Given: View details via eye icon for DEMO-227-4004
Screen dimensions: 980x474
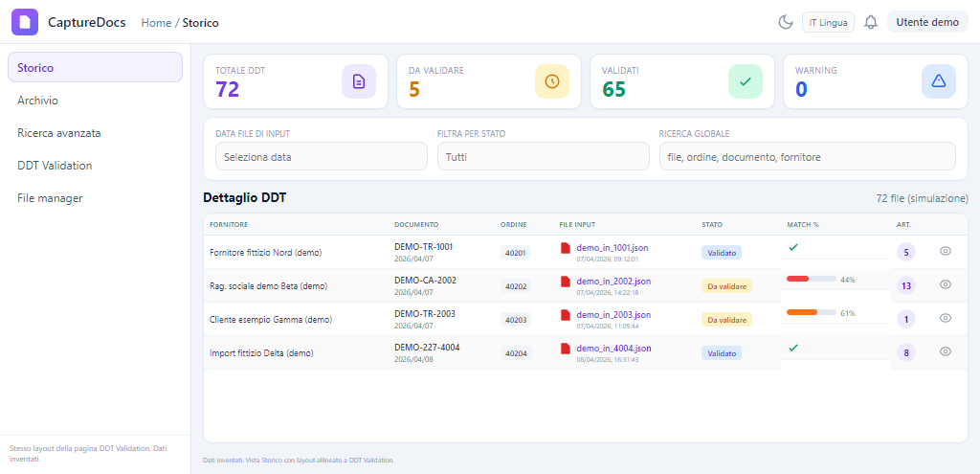Looking at the screenshot, I should pos(946,351).
